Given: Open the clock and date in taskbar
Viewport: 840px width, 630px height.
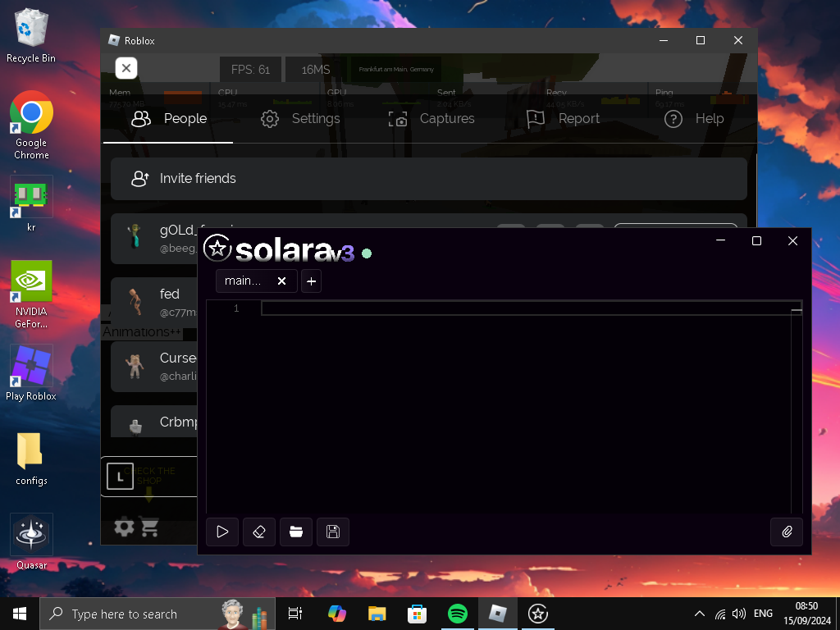Looking at the screenshot, I should tap(807, 614).
